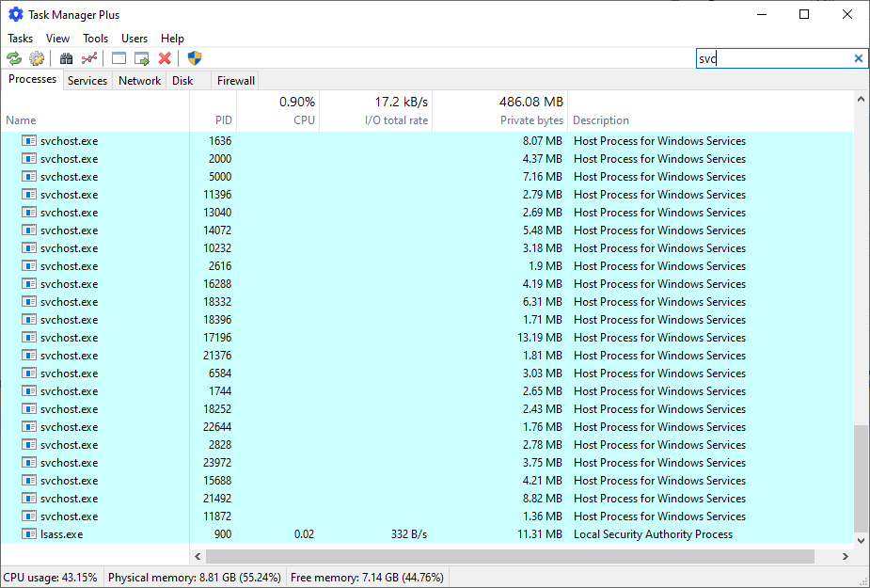Open Options via gear-and-pencil toolbar icon

point(37,58)
